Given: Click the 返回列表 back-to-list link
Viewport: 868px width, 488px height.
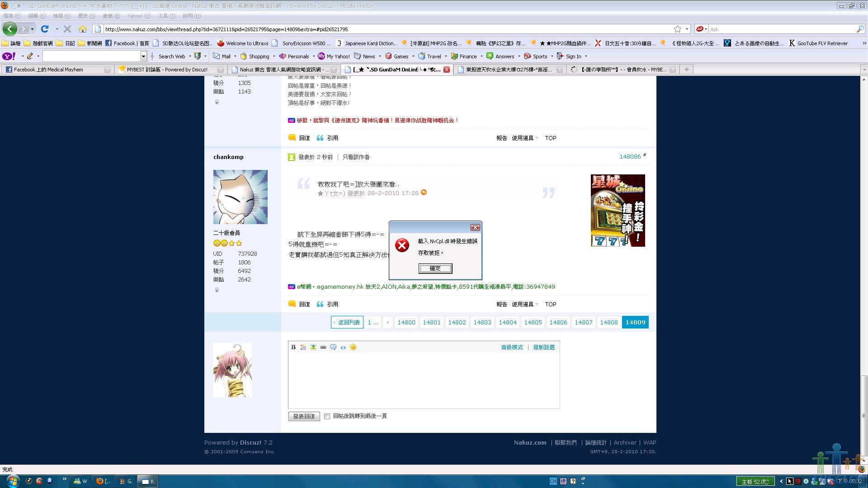Looking at the screenshot, I should tap(347, 322).
